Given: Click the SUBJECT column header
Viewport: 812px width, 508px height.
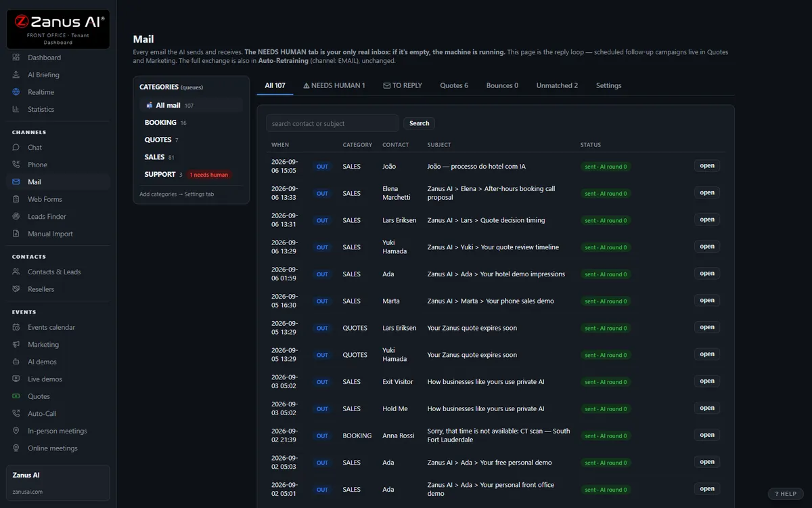Looking at the screenshot, I should tap(439, 145).
